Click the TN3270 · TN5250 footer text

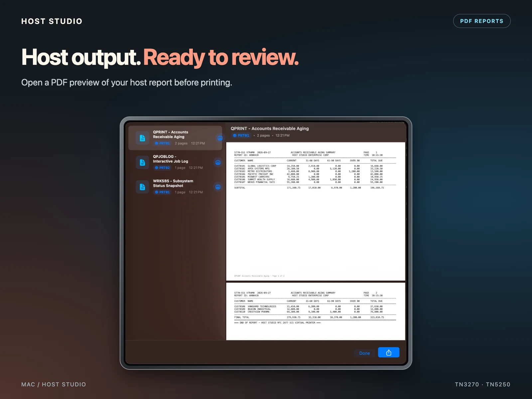click(482, 384)
